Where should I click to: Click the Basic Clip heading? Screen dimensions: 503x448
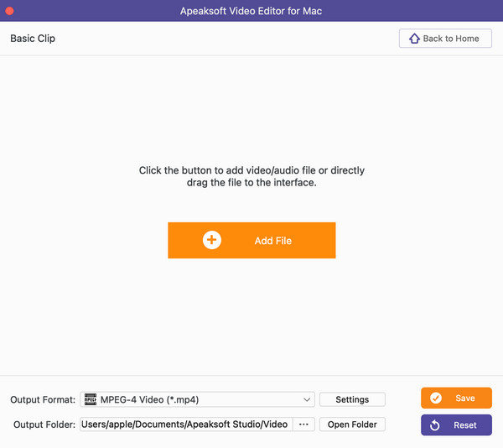click(33, 39)
